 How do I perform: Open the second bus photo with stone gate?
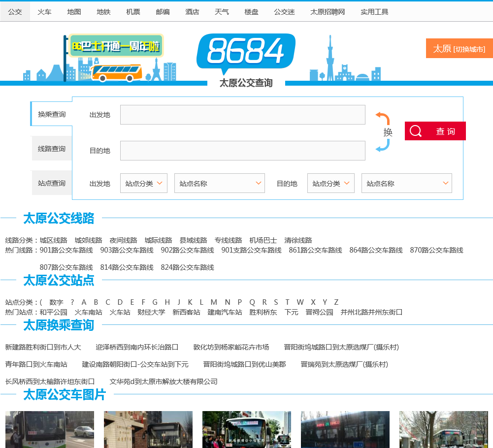click(148, 429)
